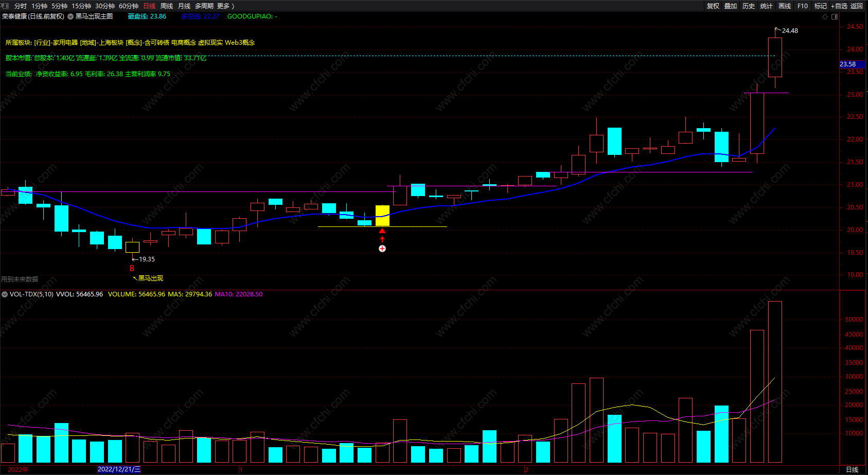
Task: Click the collapse panel icon at top-left corner
Action: point(6,6)
